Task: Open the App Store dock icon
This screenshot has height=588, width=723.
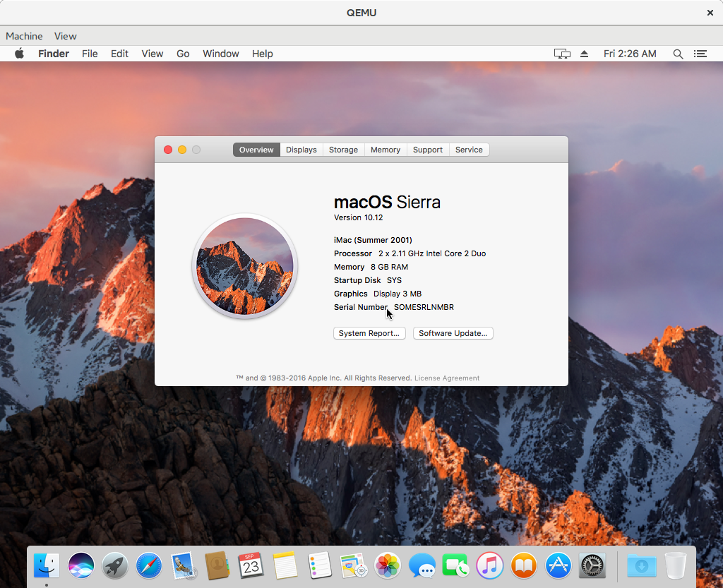Action: (558, 565)
